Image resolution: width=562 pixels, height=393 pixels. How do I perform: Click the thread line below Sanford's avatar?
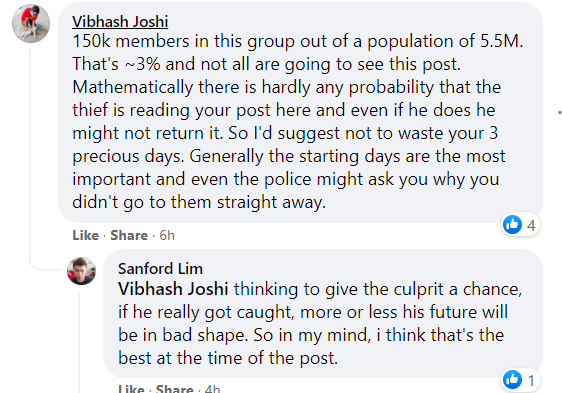pyautogui.click(x=79, y=343)
